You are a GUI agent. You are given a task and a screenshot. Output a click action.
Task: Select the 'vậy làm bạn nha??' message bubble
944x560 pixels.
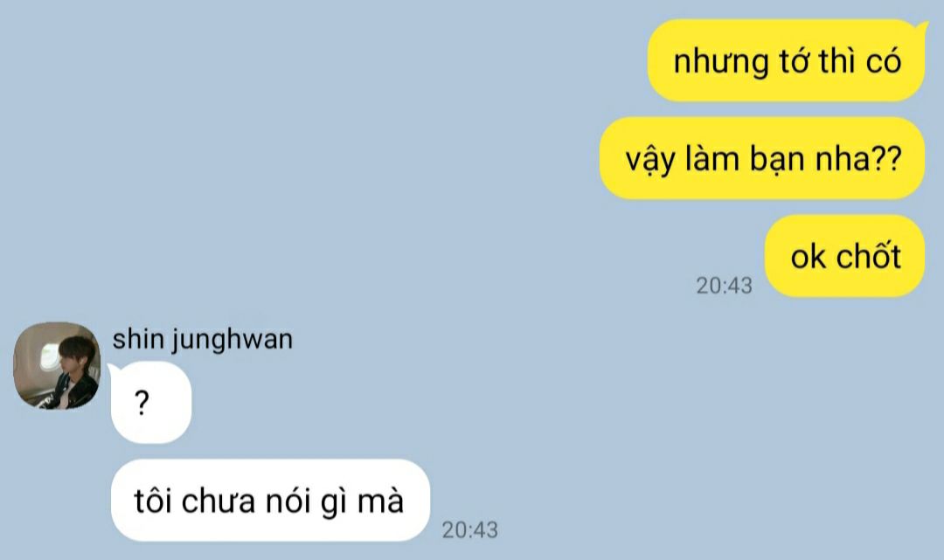click(x=762, y=159)
